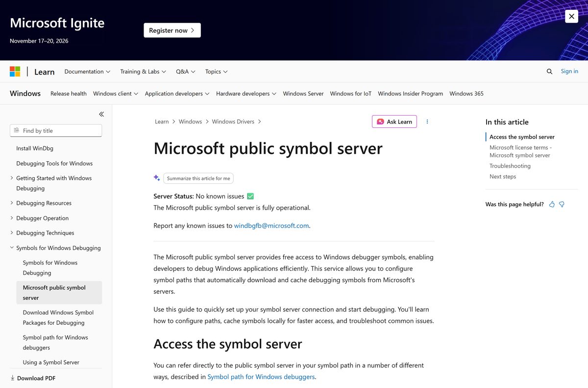This screenshot has height=388, width=588.
Task: Open Symbols for Windows Debugging child page
Action: 50,267
